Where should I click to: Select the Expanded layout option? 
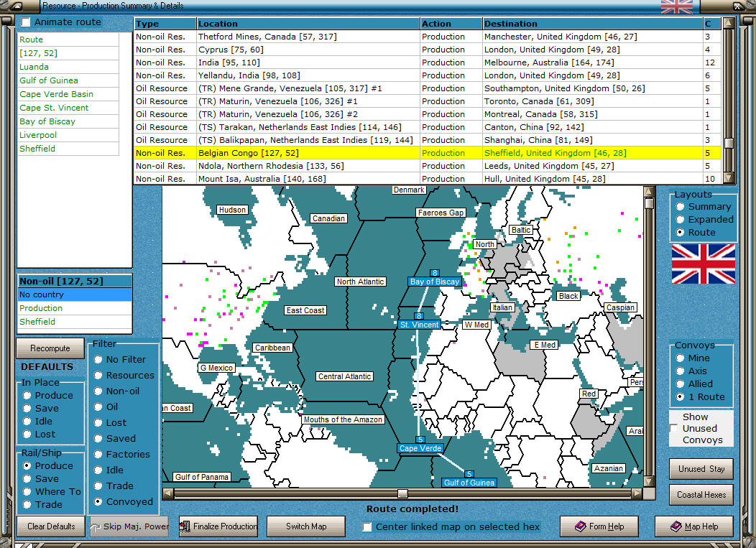(x=680, y=220)
